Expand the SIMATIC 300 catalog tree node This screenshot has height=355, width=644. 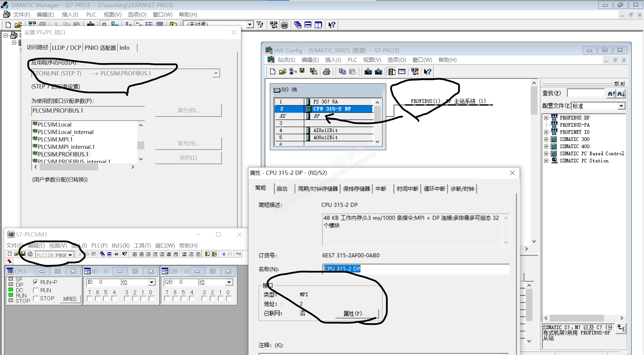click(x=546, y=139)
